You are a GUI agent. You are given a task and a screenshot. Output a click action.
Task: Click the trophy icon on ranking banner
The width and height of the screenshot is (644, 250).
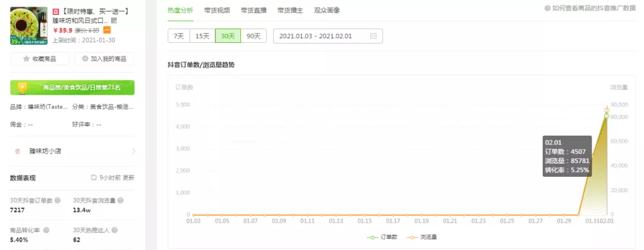[22, 87]
